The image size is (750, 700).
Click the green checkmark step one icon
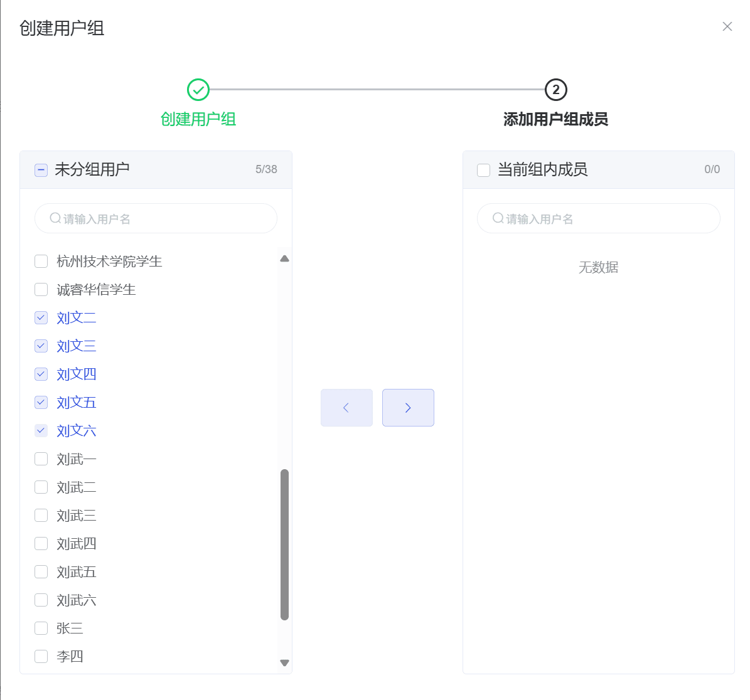[198, 90]
